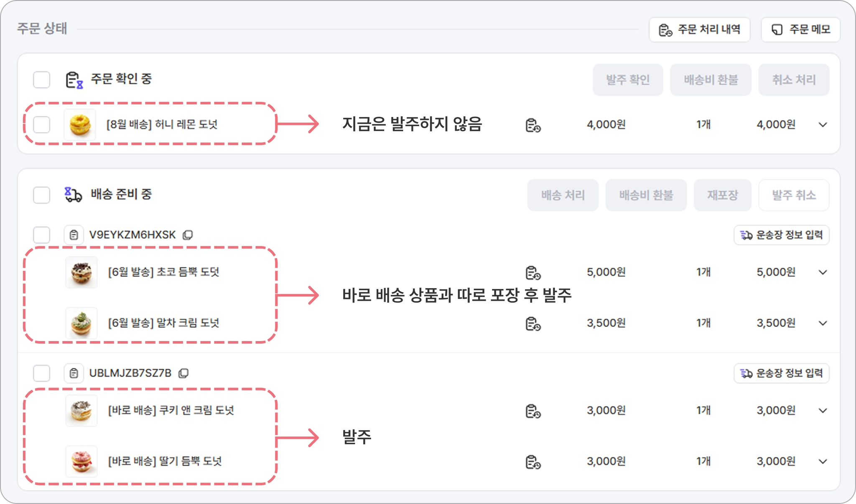This screenshot has height=504, width=856.
Task: Copy order code V9EYKZM6HXSK
Action: pyautogui.click(x=188, y=235)
